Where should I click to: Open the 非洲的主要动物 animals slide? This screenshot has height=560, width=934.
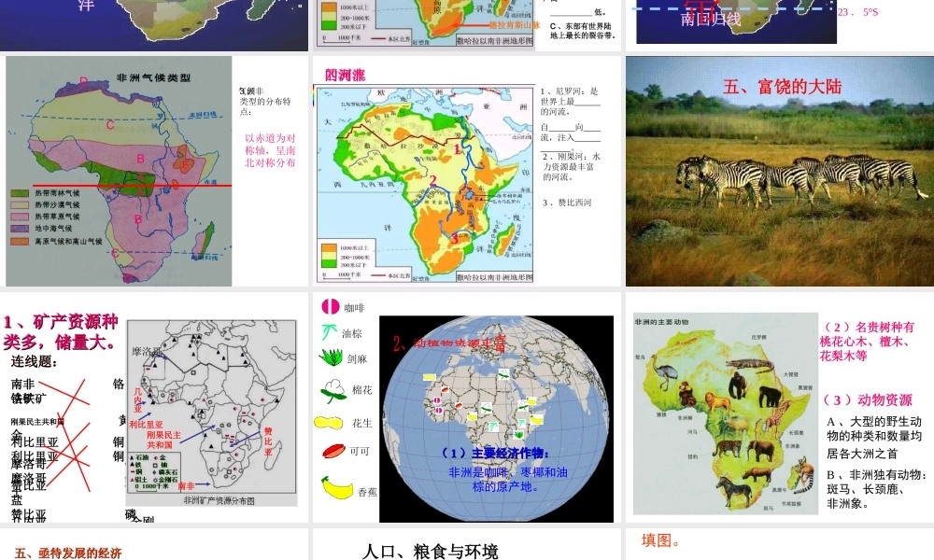[x=780, y=407]
